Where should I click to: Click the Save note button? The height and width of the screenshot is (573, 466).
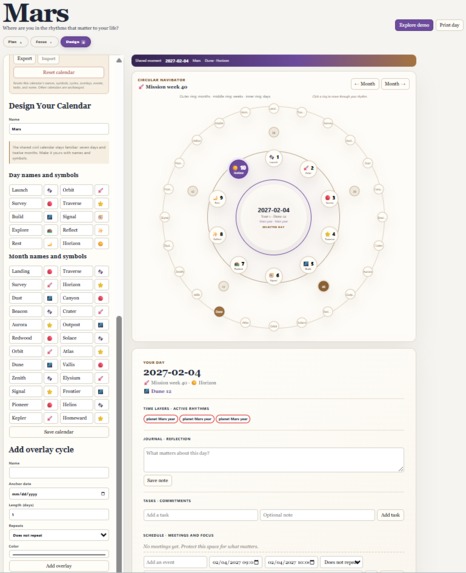[158, 481]
